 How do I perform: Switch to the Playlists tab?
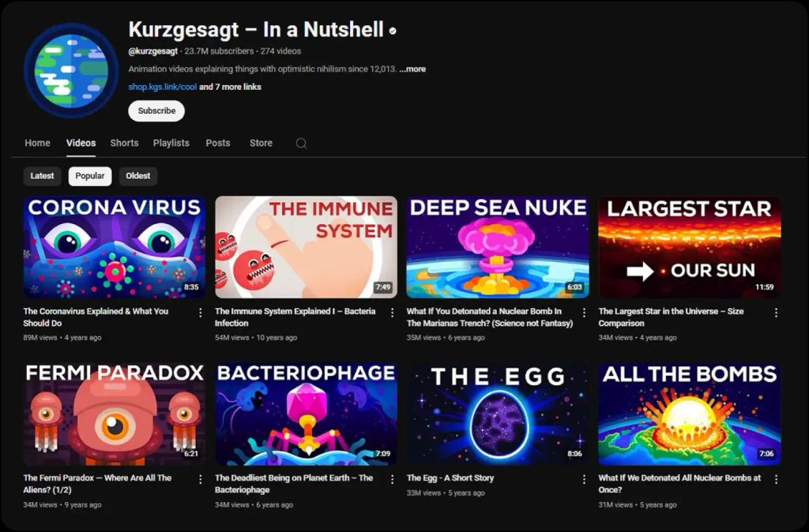pos(171,143)
